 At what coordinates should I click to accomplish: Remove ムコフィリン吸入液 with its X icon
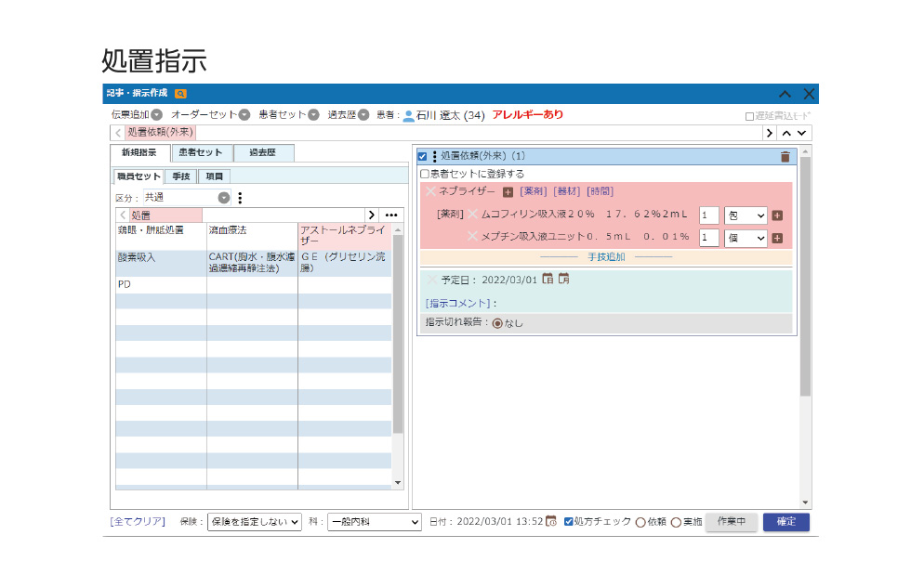pos(472,215)
